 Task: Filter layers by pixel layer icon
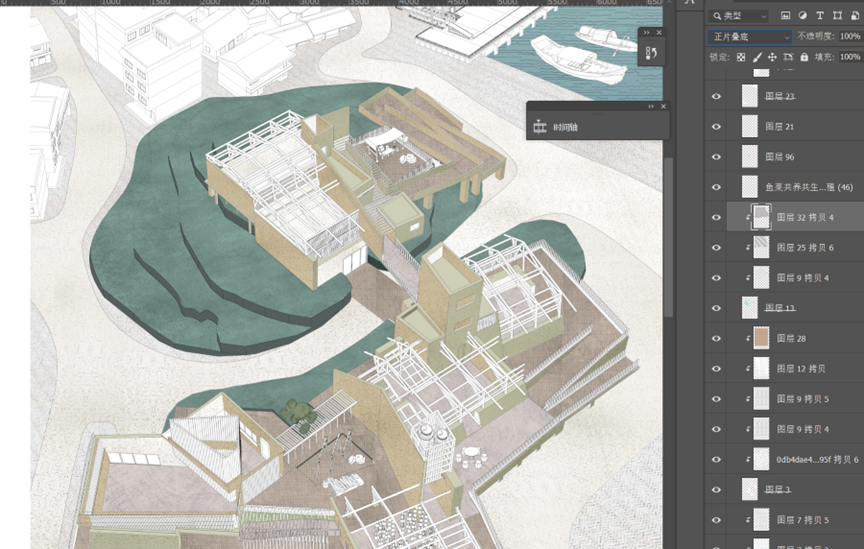(785, 16)
